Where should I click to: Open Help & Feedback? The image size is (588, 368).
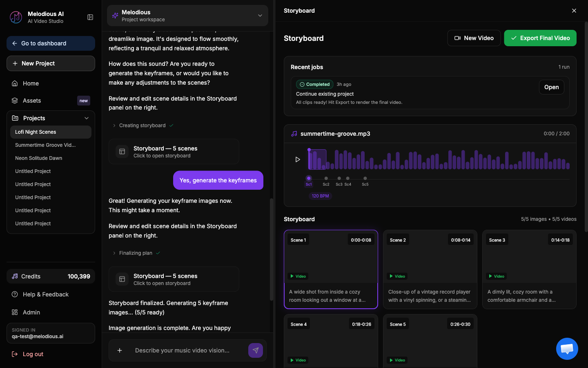(x=51, y=294)
